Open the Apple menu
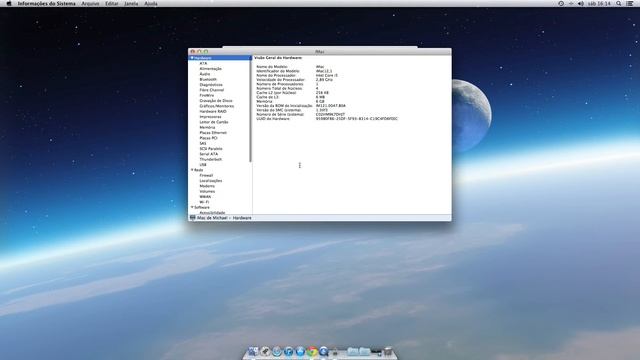 [9, 3]
